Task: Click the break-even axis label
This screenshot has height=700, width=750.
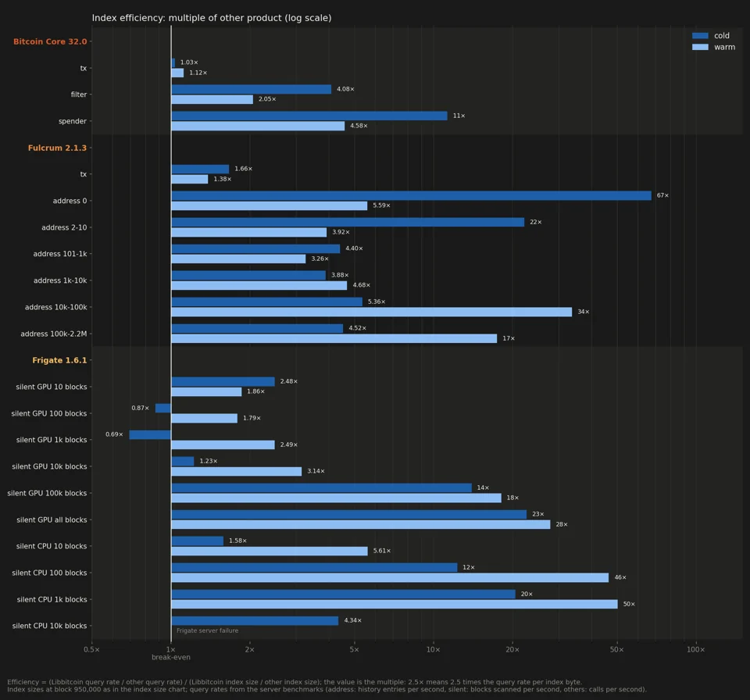Action: coord(171,657)
